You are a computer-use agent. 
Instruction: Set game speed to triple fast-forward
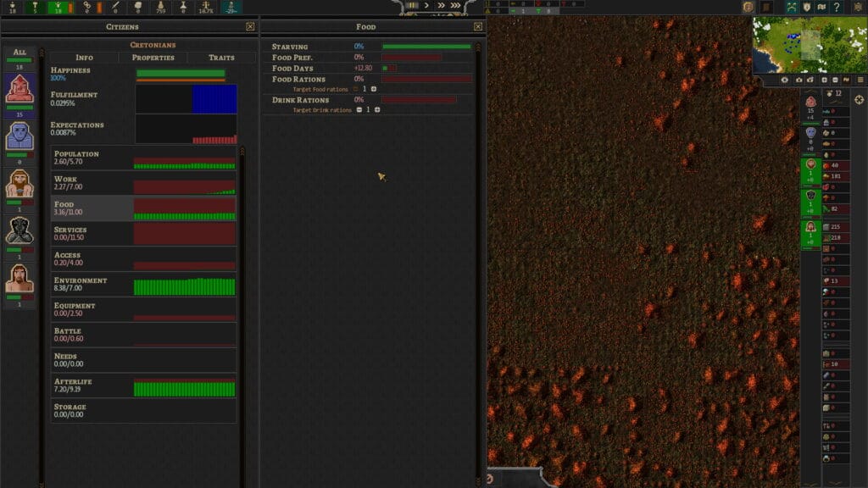(455, 6)
